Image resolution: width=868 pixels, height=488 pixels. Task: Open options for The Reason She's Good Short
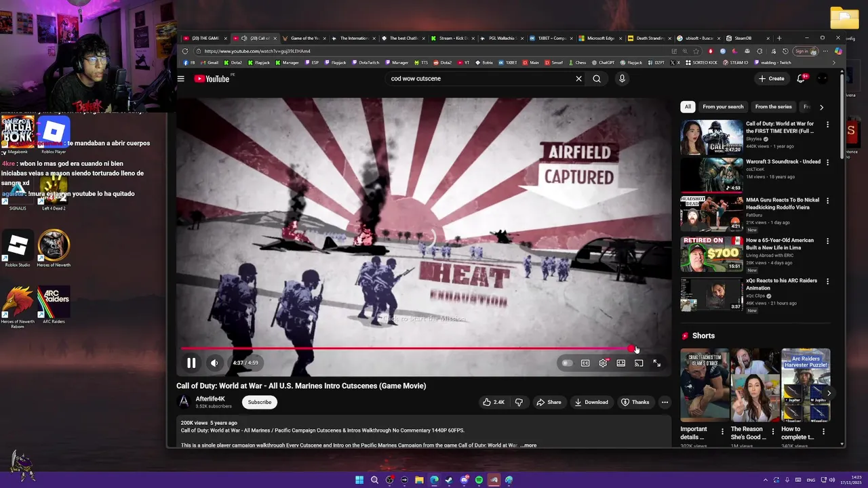point(772,432)
